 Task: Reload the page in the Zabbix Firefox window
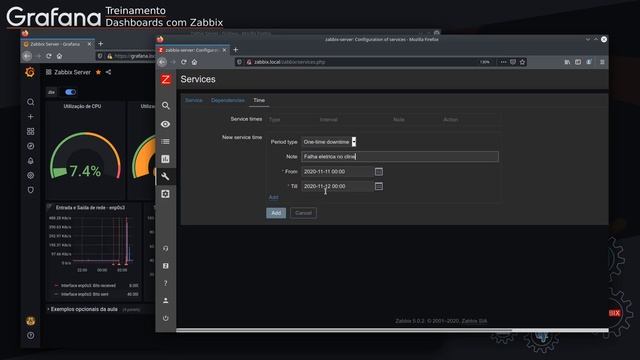[x=184, y=62]
